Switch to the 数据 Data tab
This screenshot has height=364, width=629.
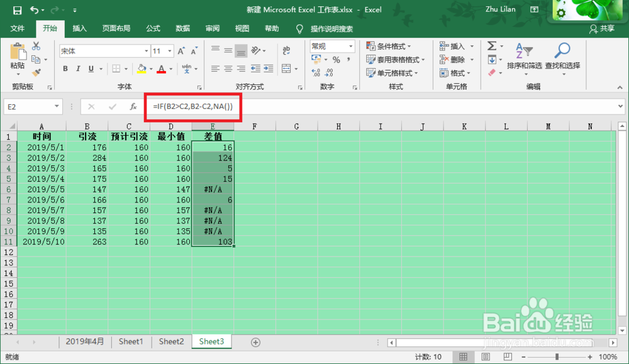pos(182,28)
